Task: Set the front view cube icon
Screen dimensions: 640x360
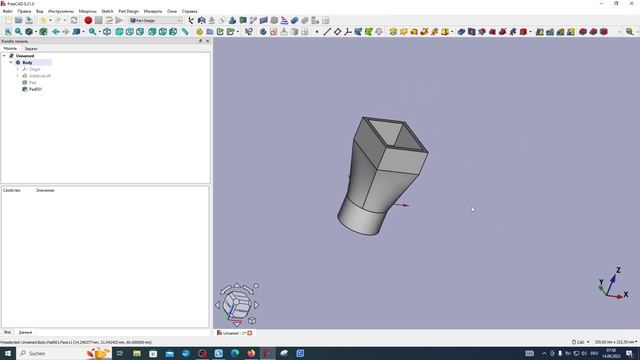Action: pyautogui.click(x=119, y=31)
